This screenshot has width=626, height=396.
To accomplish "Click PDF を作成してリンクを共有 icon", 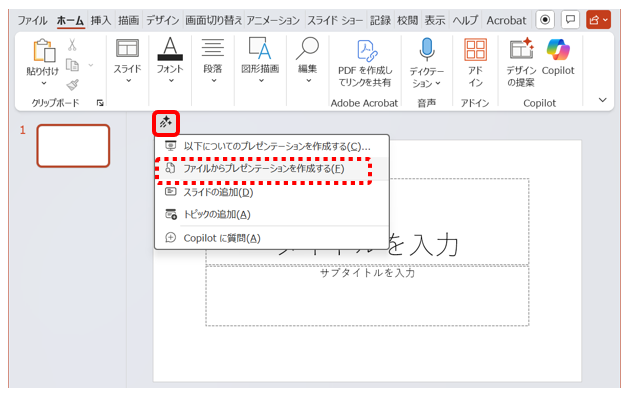I will click(367, 51).
